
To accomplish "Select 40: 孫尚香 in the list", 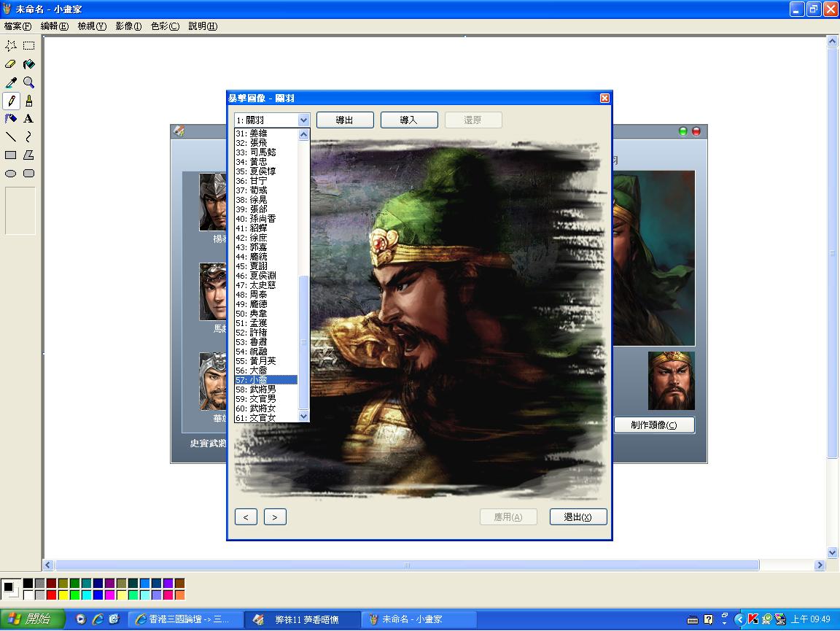I will pos(266,219).
